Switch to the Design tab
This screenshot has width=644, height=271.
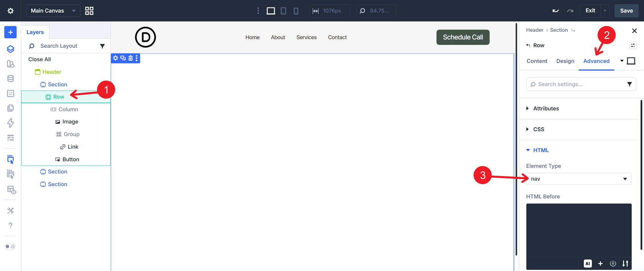(565, 61)
